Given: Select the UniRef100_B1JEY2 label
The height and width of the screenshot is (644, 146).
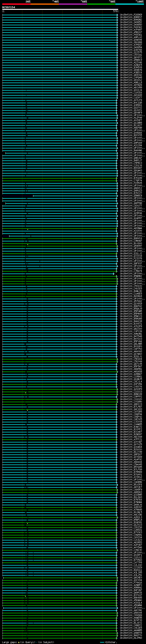Looking at the screenshot, I should tap(131, 623).
